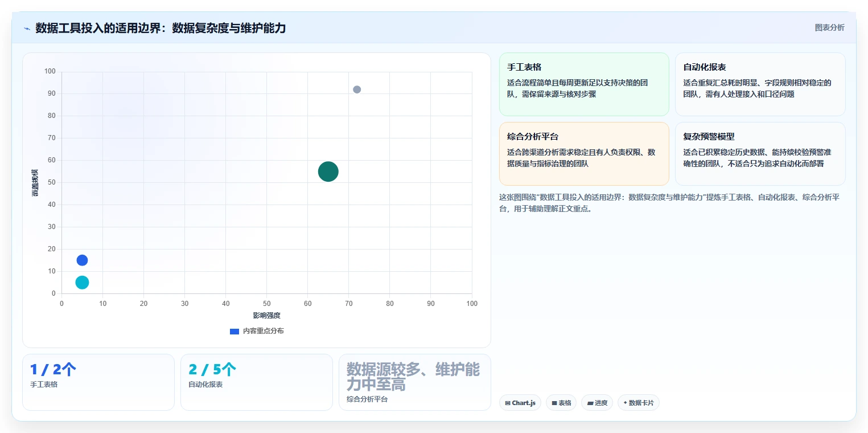The width and height of the screenshot is (868, 433).
Task: Select the cyan bubble at the chart's lower left
Action: [82, 283]
